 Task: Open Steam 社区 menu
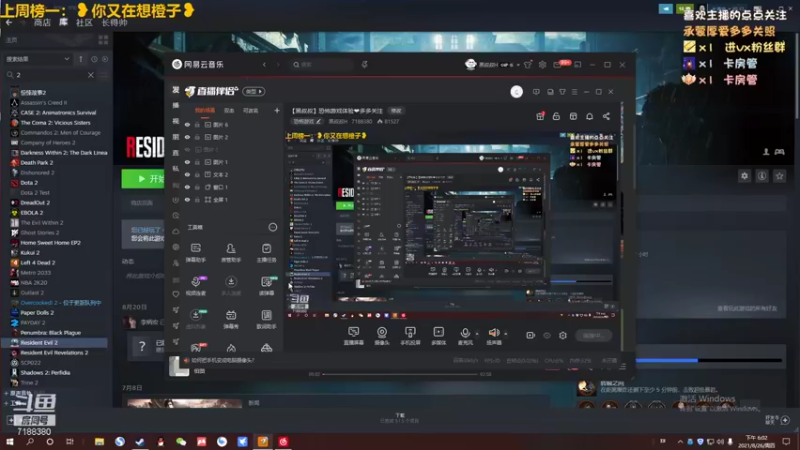pyautogui.click(x=84, y=22)
